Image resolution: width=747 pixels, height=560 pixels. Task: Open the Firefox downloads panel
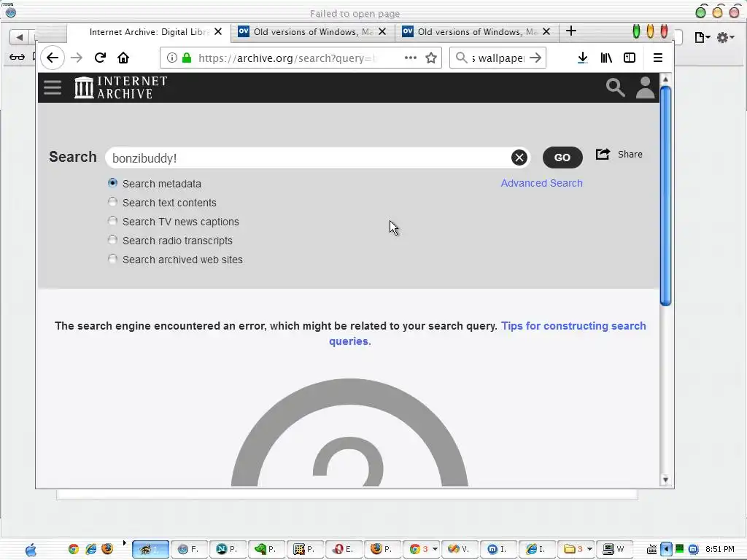pyautogui.click(x=582, y=58)
